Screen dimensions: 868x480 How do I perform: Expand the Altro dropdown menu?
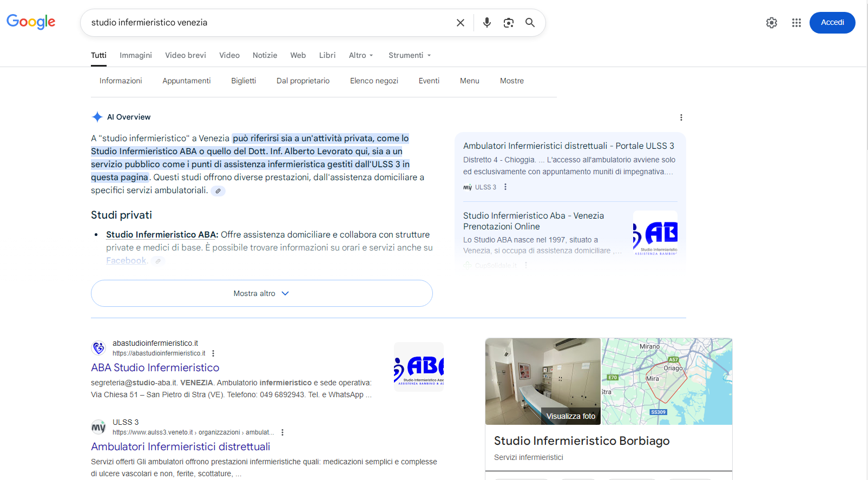[361, 55]
